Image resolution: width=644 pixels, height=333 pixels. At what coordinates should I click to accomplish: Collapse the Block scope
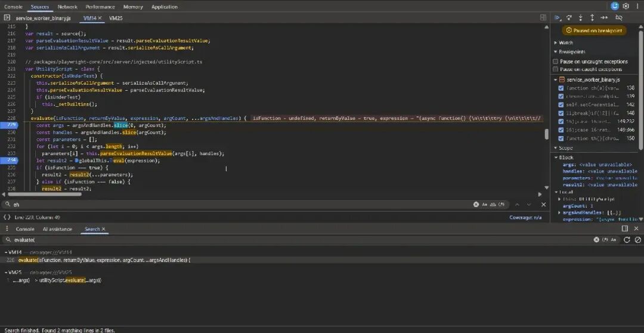coord(556,158)
